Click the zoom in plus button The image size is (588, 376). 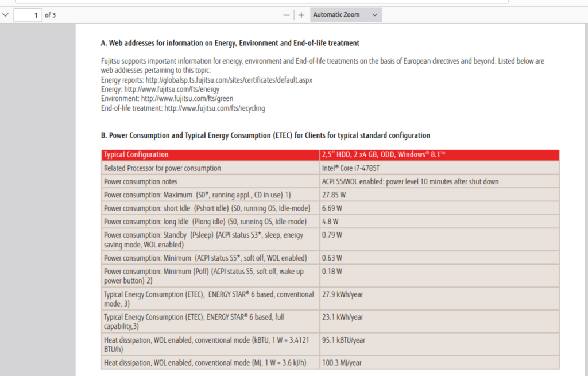(301, 15)
